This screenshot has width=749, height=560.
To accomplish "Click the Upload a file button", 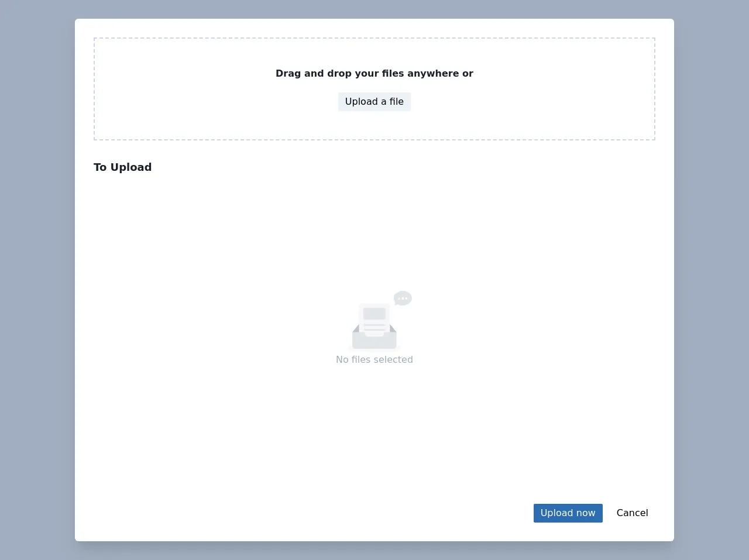I will [374, 102].
